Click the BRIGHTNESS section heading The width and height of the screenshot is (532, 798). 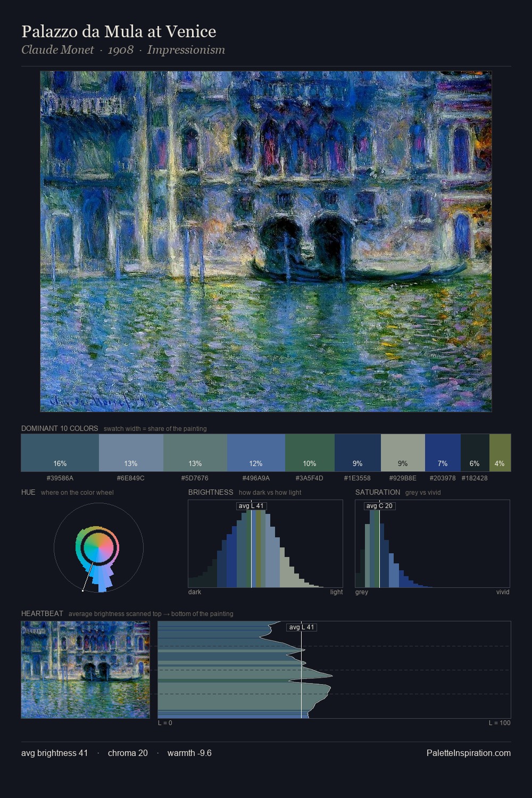211,492
